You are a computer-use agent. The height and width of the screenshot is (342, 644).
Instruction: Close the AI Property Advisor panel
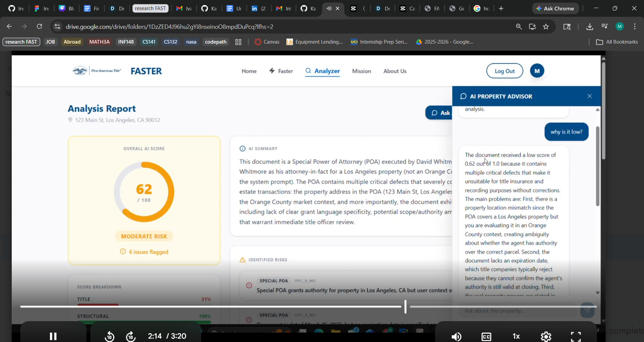click(590, 96)
